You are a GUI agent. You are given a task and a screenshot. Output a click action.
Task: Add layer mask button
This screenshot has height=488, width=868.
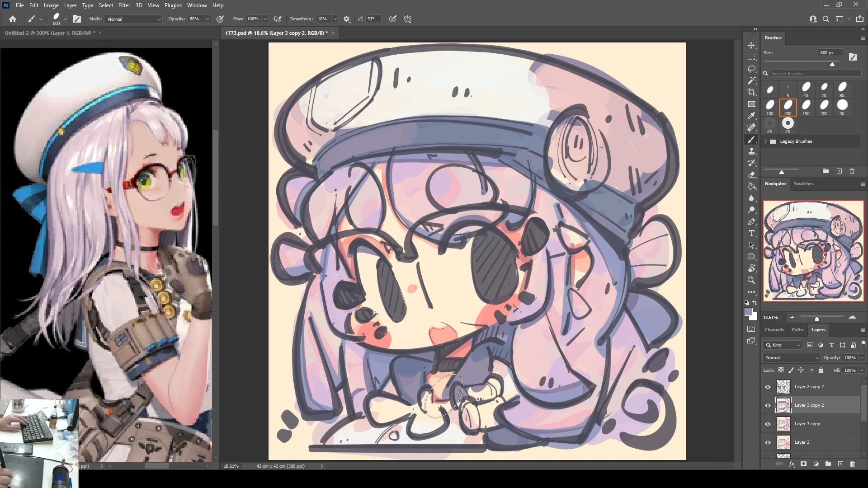tap(803, 464)
